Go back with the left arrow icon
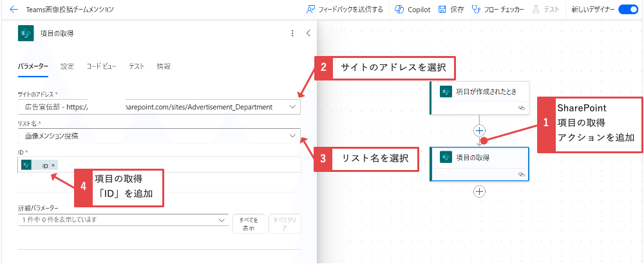 [x=14, y=10]
